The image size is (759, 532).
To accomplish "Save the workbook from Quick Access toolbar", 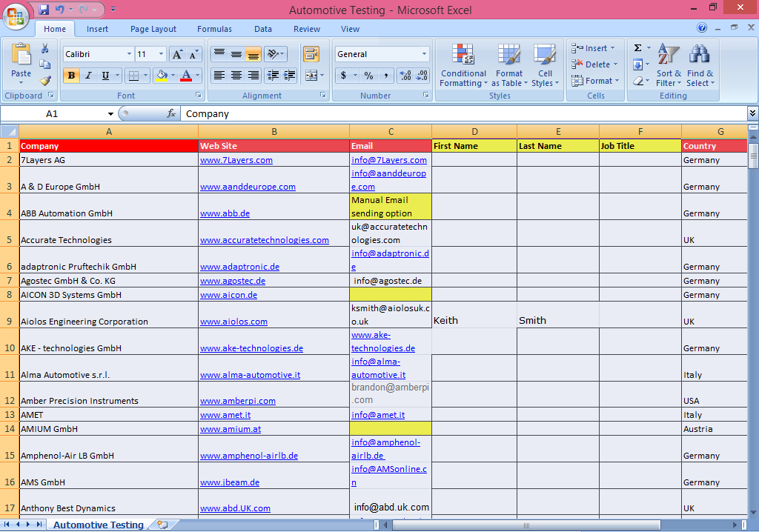I will 44,9.
